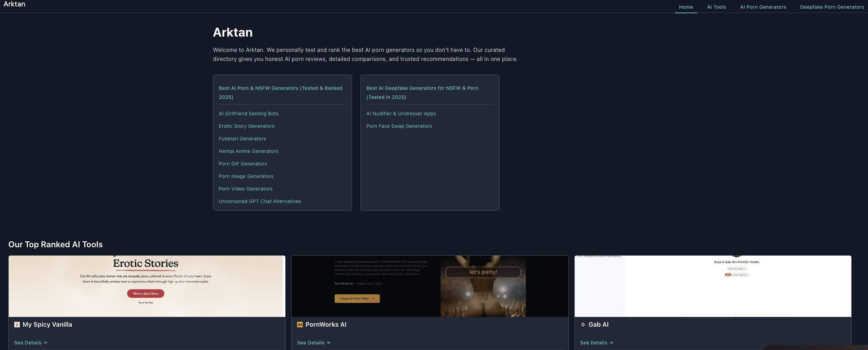
Task: Click the Gab AI card title
Action: [x=598, y=325]
